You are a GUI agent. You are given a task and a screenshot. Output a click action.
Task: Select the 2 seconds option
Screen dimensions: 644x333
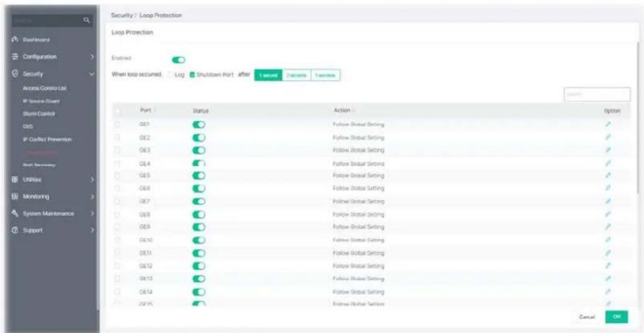[297, 75]
